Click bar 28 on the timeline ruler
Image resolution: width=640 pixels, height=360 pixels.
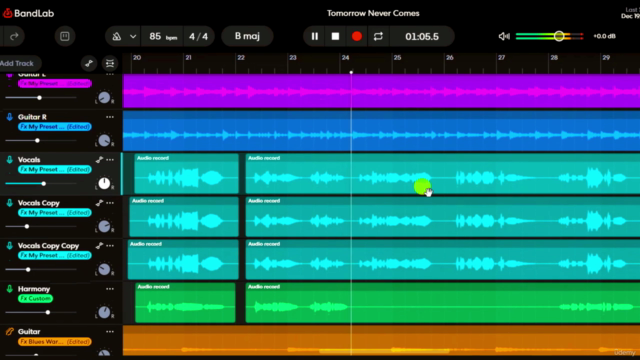point(554,58)
